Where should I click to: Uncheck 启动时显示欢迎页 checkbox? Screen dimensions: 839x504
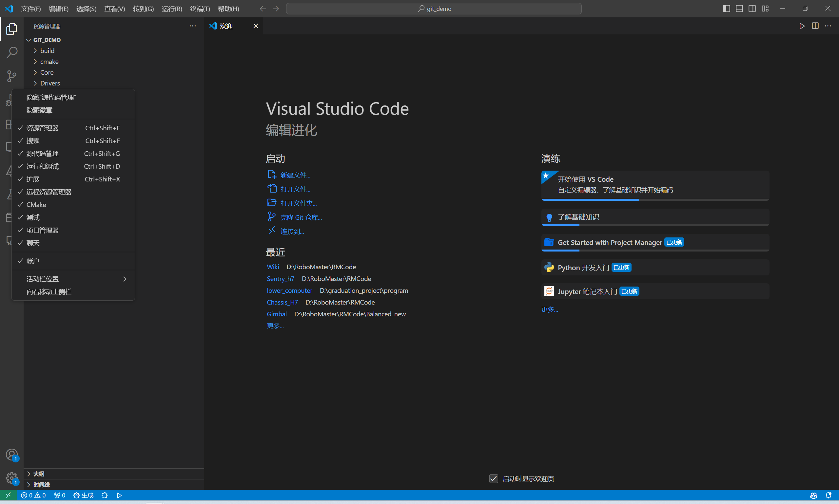tap(494, 478)
